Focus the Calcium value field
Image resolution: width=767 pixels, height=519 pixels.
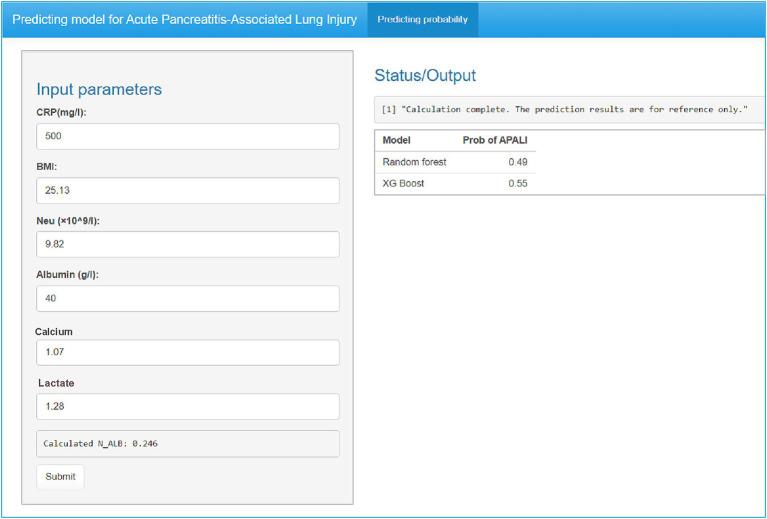[188, 352]
